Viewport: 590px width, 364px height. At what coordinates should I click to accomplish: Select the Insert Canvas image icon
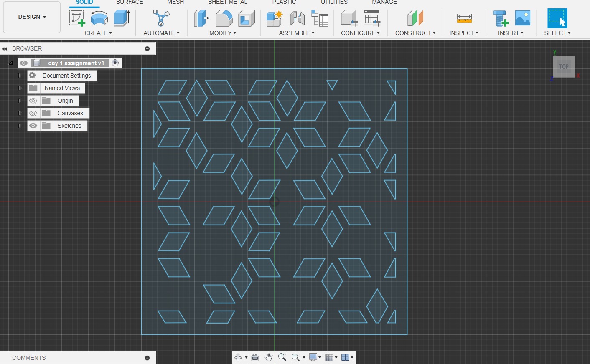tap(523, 18)
